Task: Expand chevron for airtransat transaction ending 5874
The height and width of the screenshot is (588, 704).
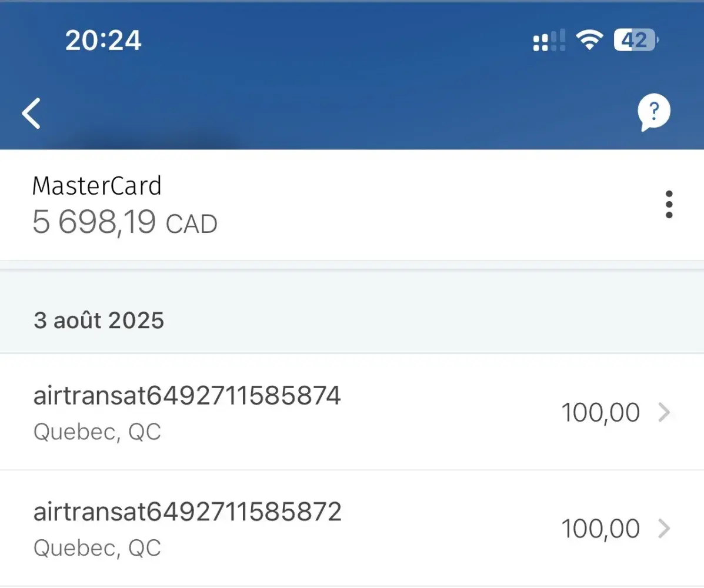Action: 664,413
